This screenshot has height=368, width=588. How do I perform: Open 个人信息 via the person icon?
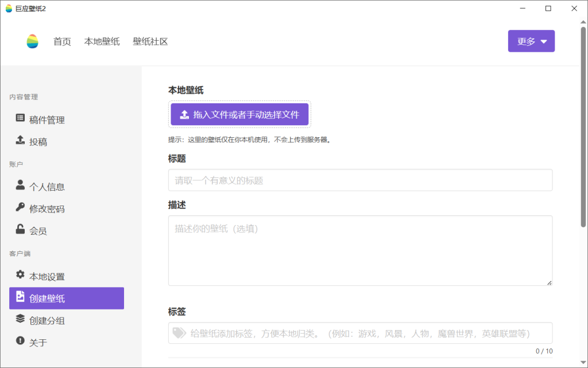[20, 185]
